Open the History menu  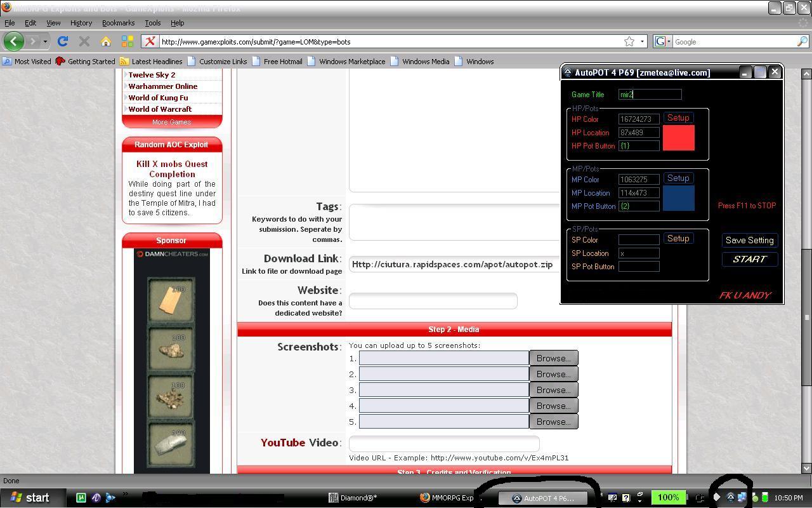(81, 23)
